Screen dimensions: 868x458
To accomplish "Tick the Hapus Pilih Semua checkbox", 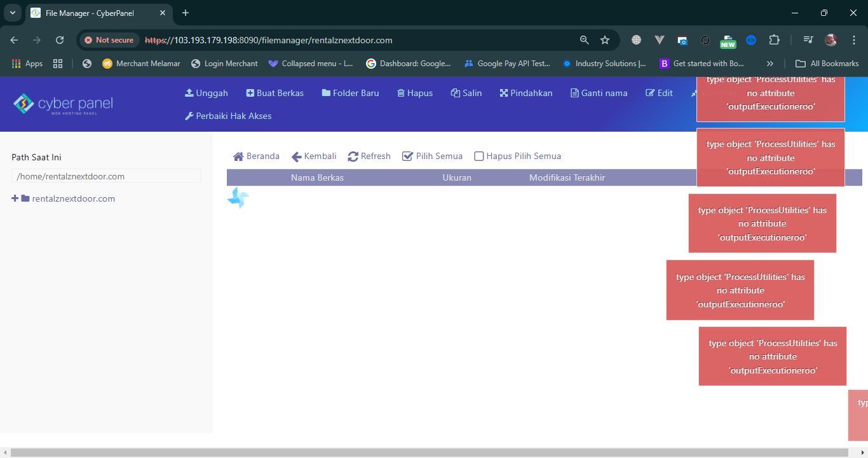I will tap(479, 156).
